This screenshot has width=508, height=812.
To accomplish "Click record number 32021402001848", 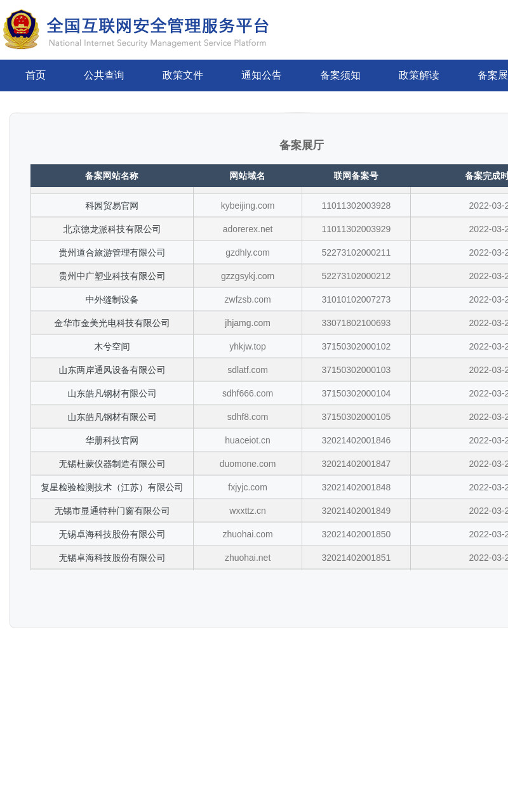I will [356, 487].
